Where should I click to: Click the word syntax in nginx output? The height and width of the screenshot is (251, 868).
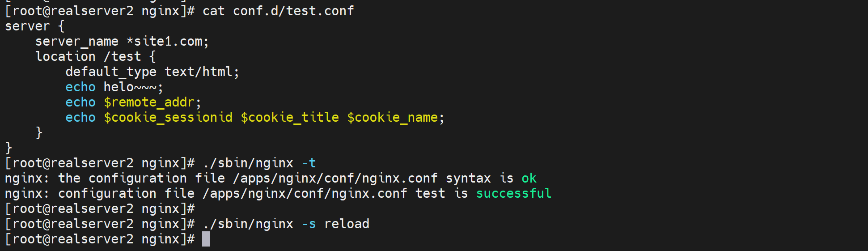click(468, 178)
